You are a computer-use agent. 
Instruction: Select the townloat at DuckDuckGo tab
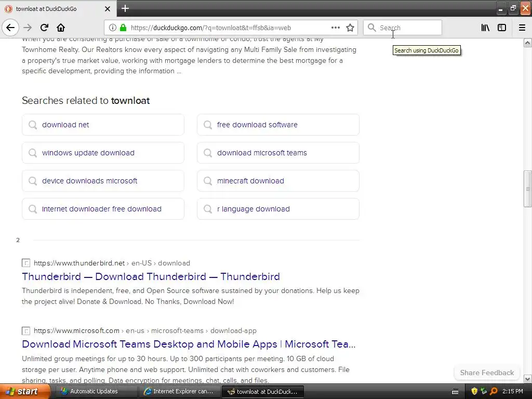pyautogui.click(x=58, y=9)
